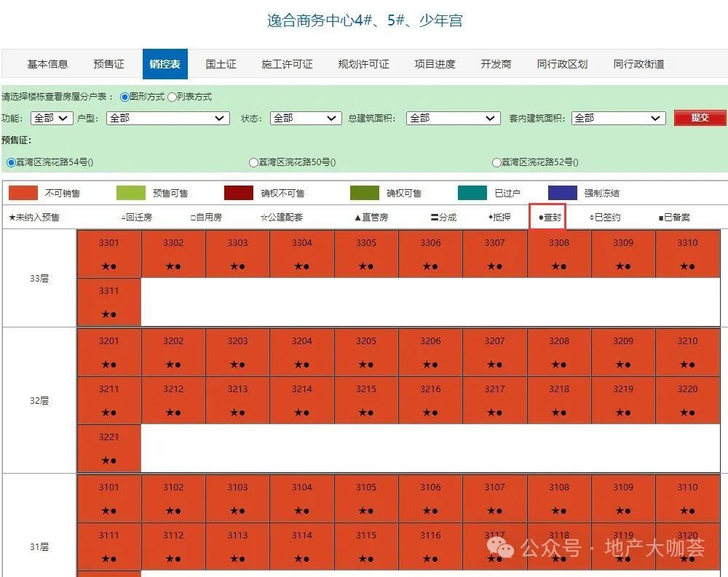This screenshot has height=577, width=728.
Task: Select unit 3214 cell
Action: (x=302, y=400)
